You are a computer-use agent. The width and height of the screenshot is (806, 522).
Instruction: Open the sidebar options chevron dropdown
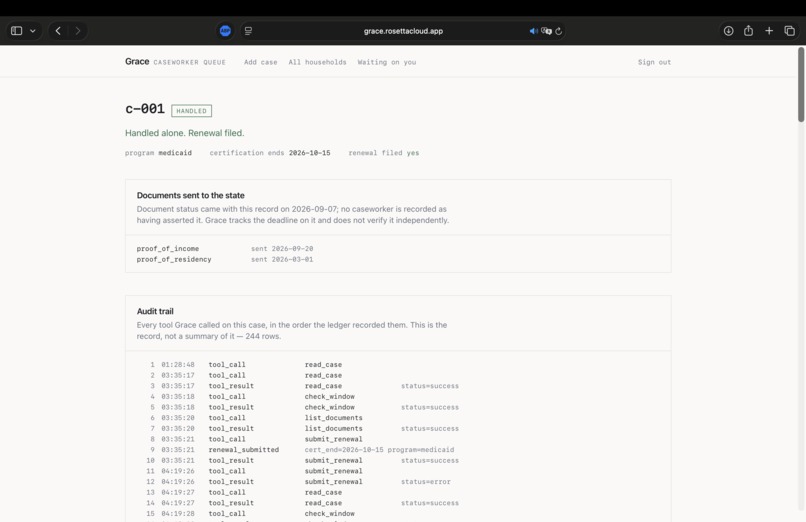33,31
